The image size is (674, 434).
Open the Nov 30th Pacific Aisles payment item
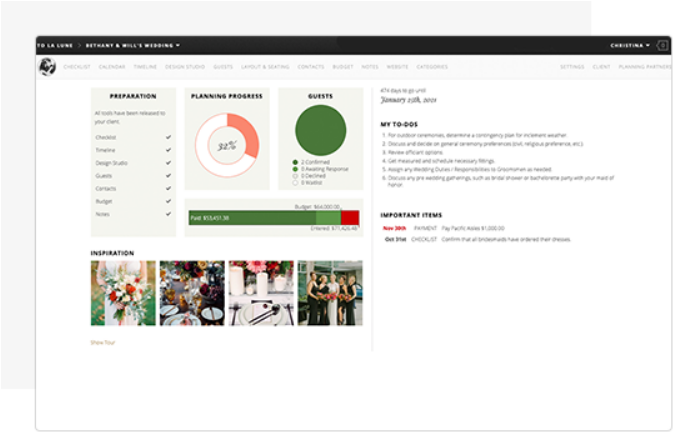tap(444, 228)
